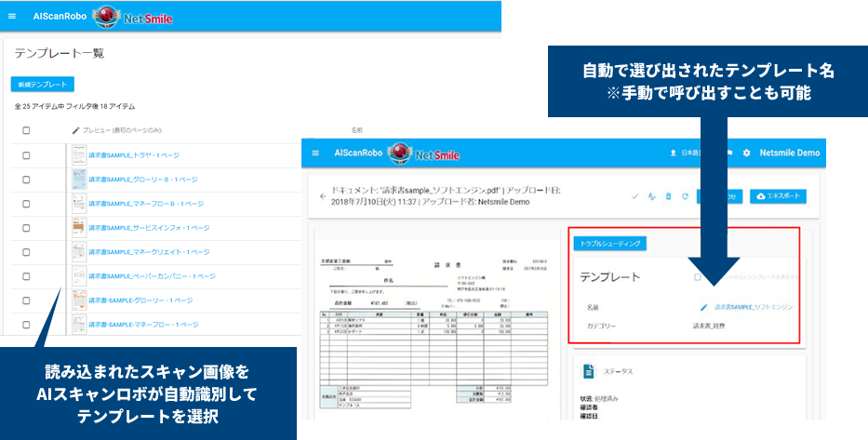
Task: Click the preview thumbnail of 請求書-SAMPLE-マネーフロー
Action: (x=79, y=325)
